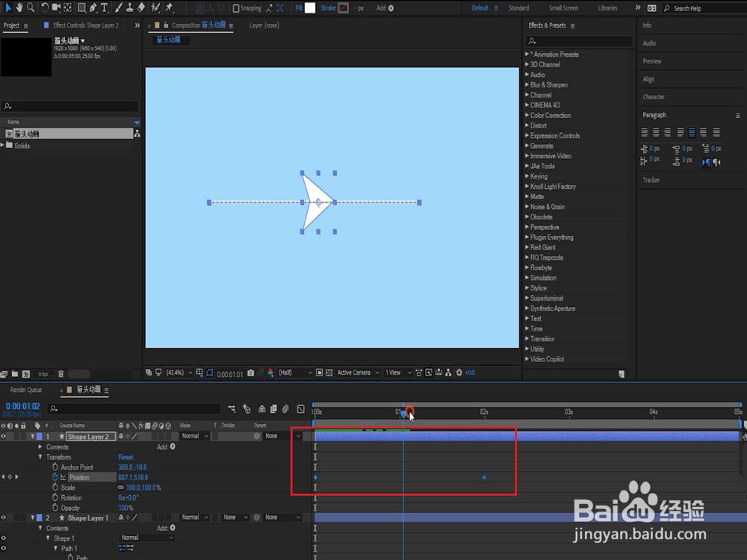747x560 pixels.
Task: Select the Eraser tool
Action: 141,7
